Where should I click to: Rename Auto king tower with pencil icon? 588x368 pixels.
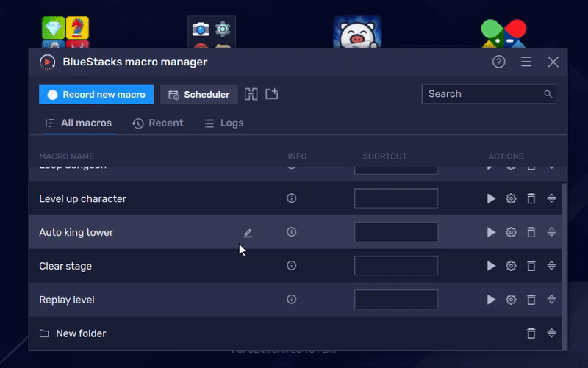pyautogui.click(x=248, y=233)
